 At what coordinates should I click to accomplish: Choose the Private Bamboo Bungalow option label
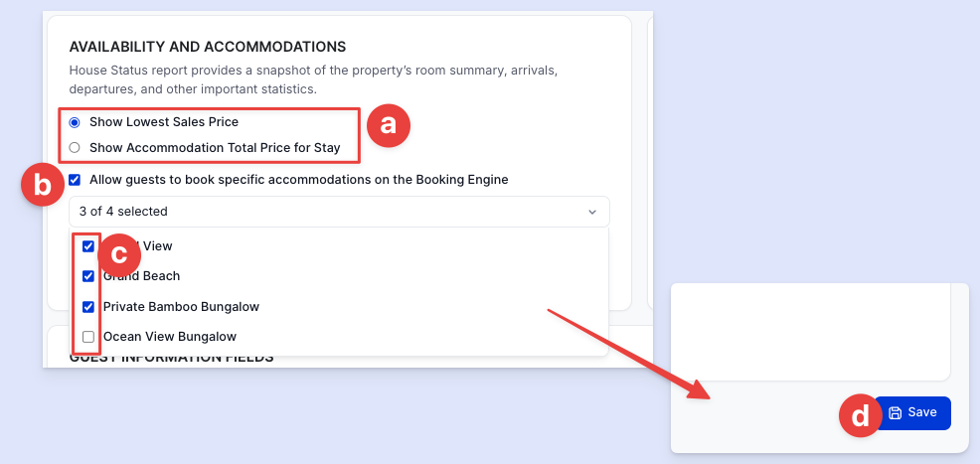pos(181,307)
